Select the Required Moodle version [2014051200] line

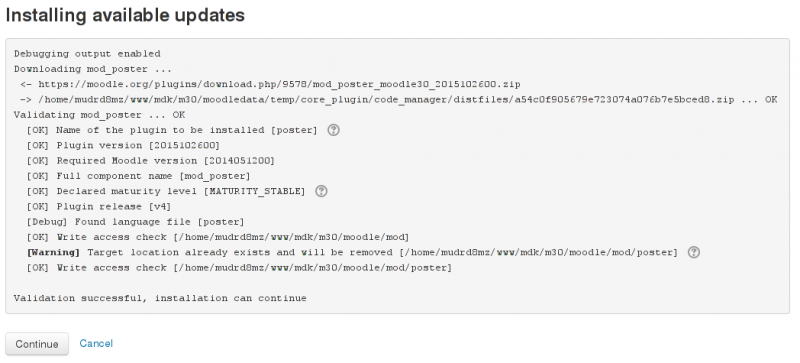[x=151, y=161]
